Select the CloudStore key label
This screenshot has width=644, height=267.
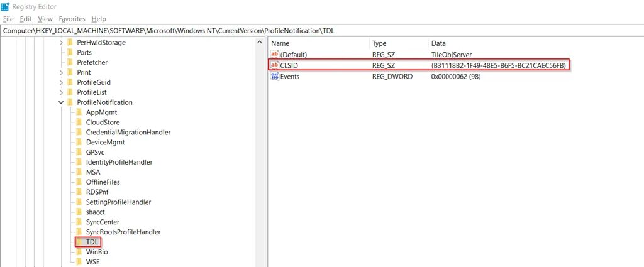point(103,123)
